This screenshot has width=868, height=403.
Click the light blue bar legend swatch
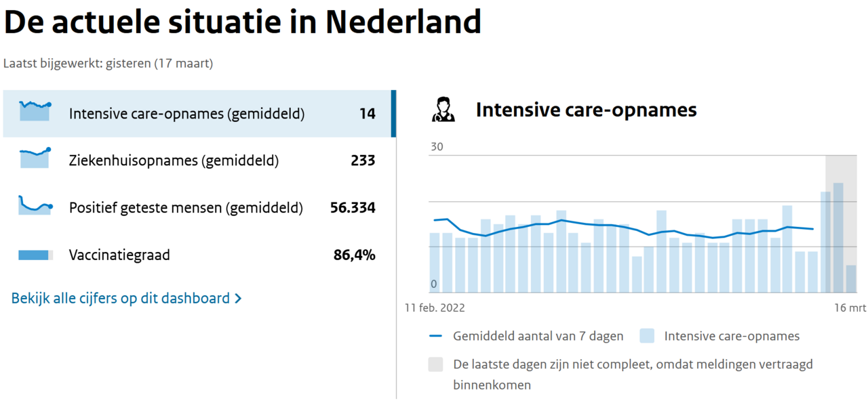pyautogui.click(x=647, y=336)
